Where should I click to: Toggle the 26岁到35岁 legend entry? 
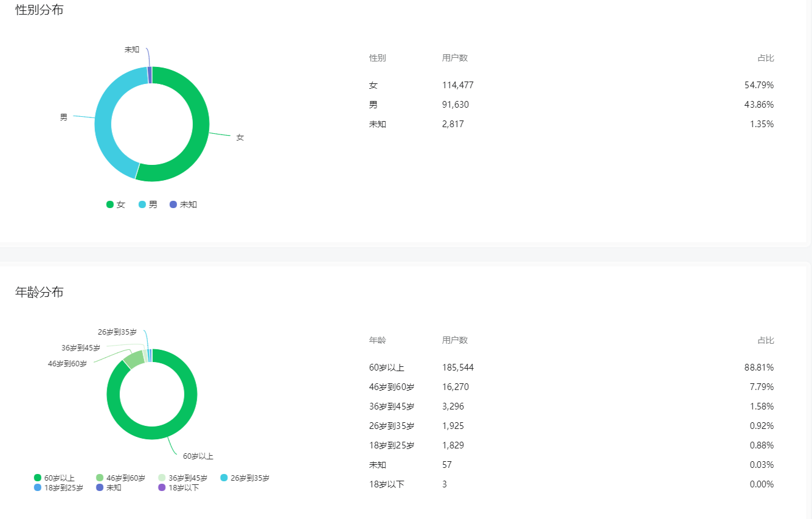point(245,478)
